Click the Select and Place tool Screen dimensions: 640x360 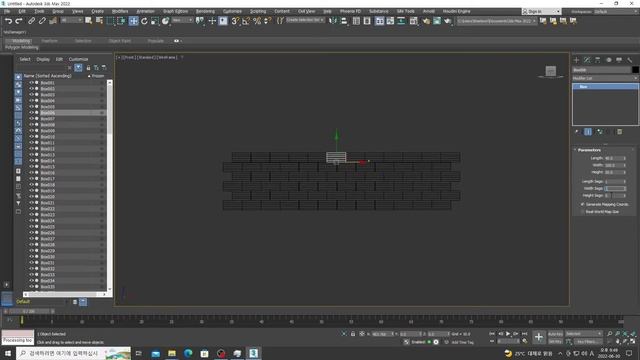(x=165, y=21)
